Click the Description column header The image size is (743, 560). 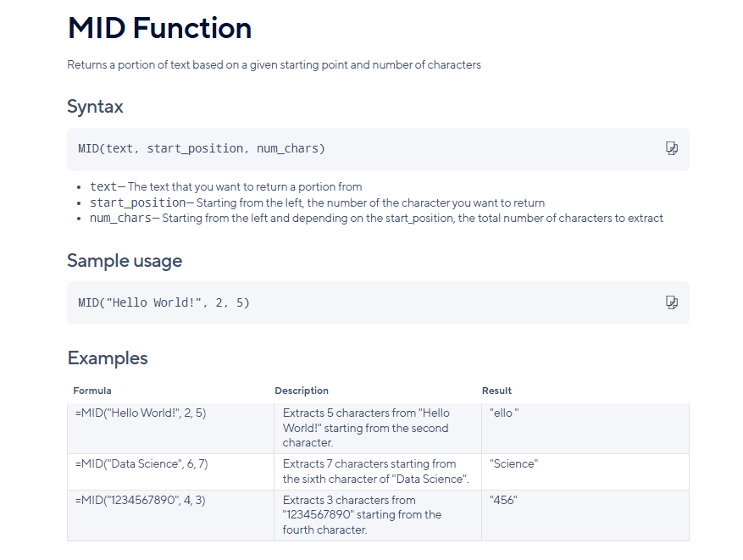click(x=302, y=391)
